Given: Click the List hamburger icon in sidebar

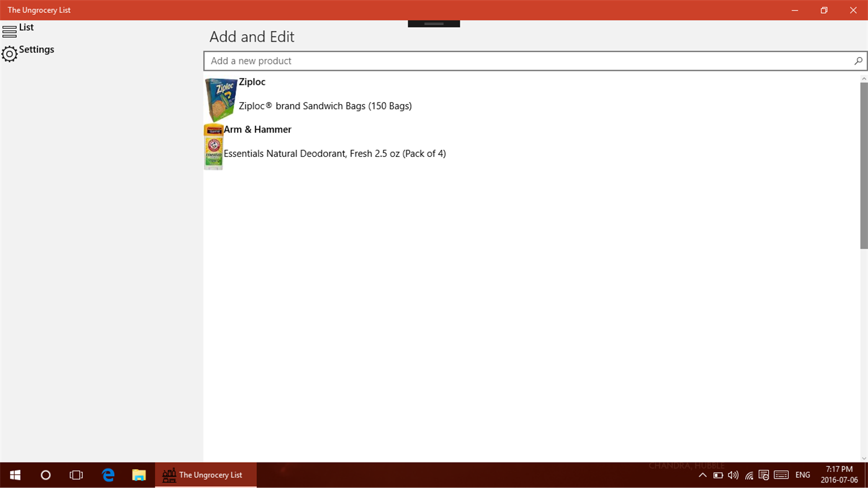Looking at the screenshot, I should [9, 30].
